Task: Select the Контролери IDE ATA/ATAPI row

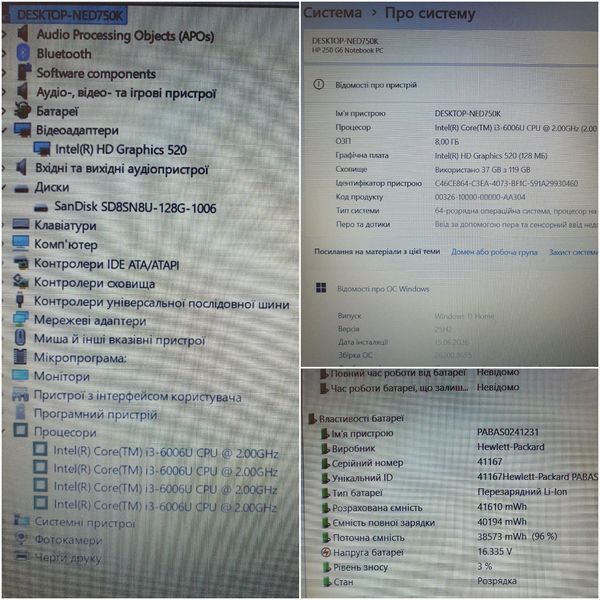Action: 106,264
